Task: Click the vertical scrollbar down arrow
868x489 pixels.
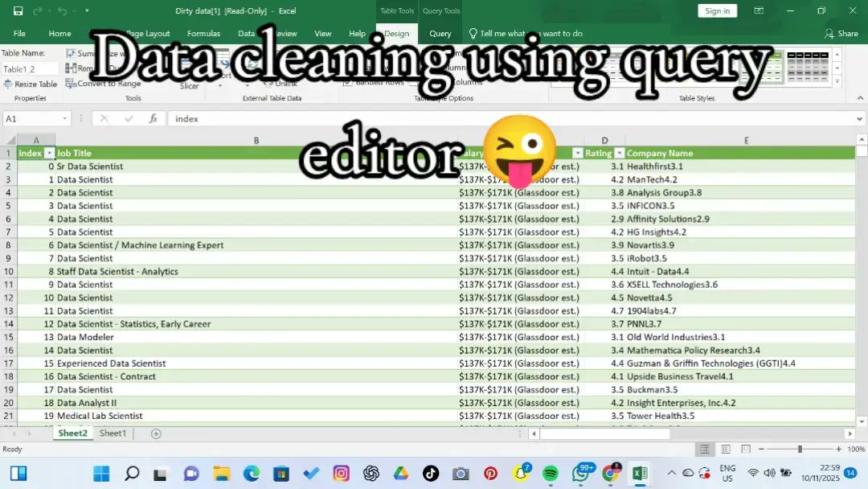Action: [862, 421]
